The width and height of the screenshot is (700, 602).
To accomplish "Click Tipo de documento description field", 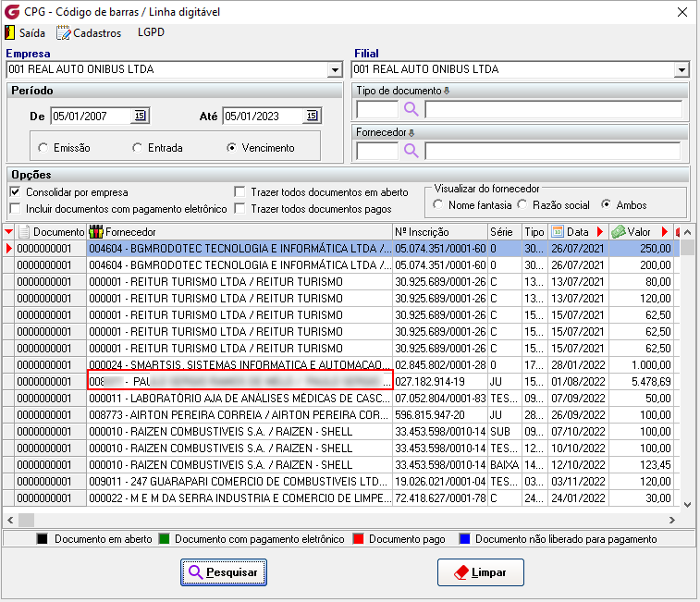I will coord(554,109).
